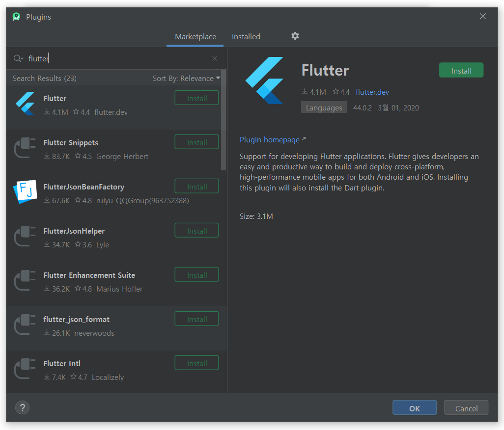Screen dimensions: 504x430
Task: Click the FlutterJsonBeanFactory FJ icon
Action: pyautogui.click(x=25, y=192)
